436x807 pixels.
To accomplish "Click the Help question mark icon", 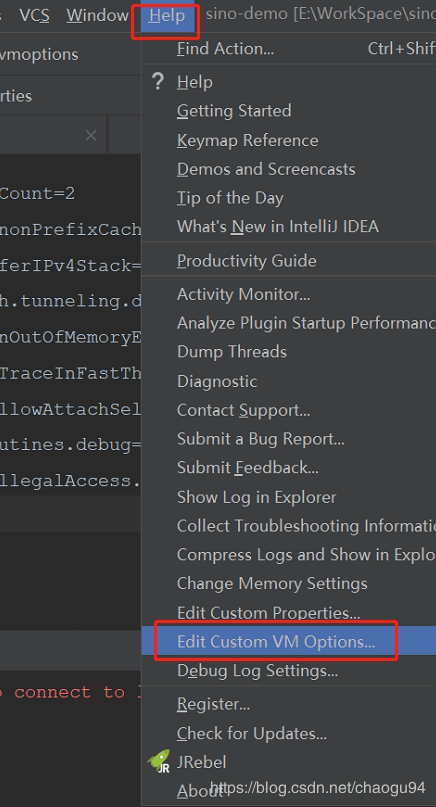I will (159, 81).
